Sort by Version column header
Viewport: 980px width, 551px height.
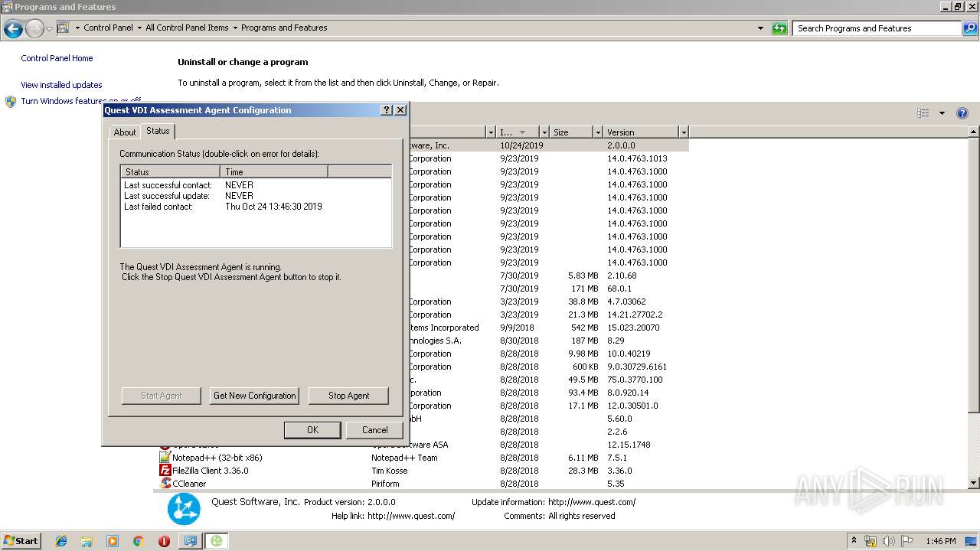pyautogui.click(x=641, y=132)
